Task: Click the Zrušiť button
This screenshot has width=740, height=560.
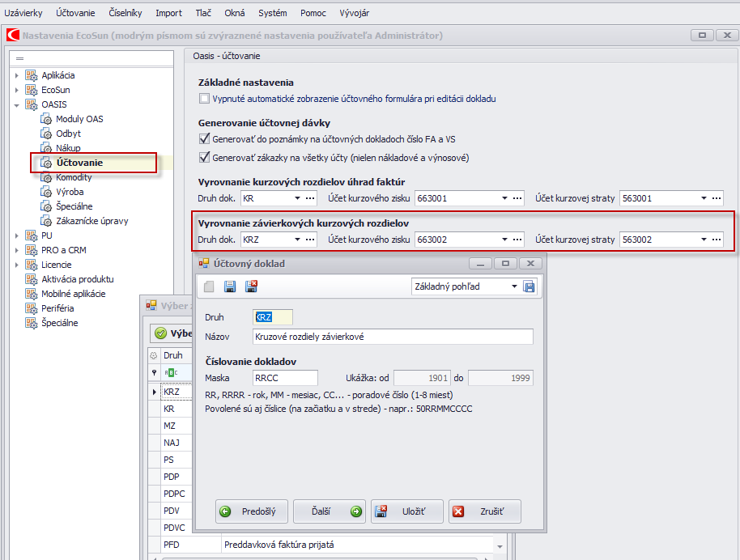Action: (484, 511)
